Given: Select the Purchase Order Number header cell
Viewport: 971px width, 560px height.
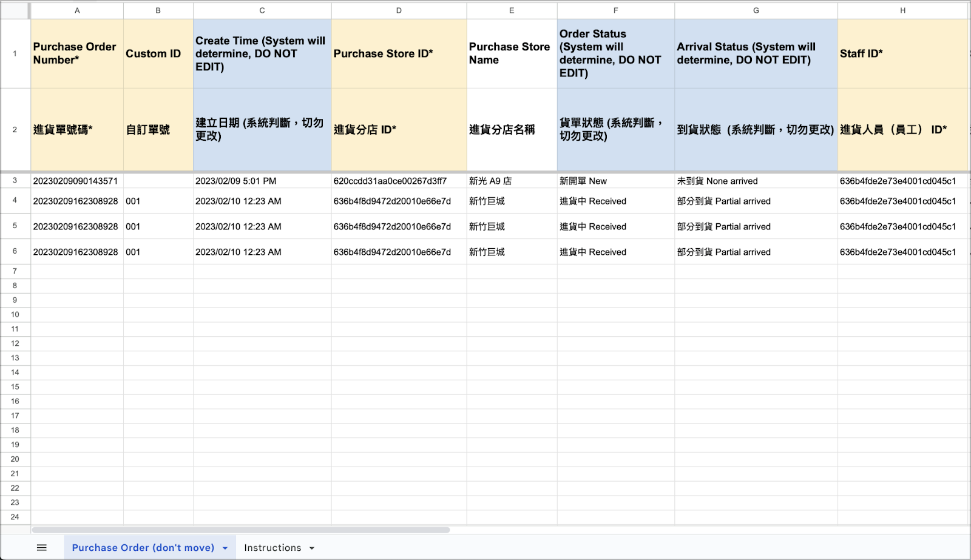Looking at the screenshot, I should [77, 53].
